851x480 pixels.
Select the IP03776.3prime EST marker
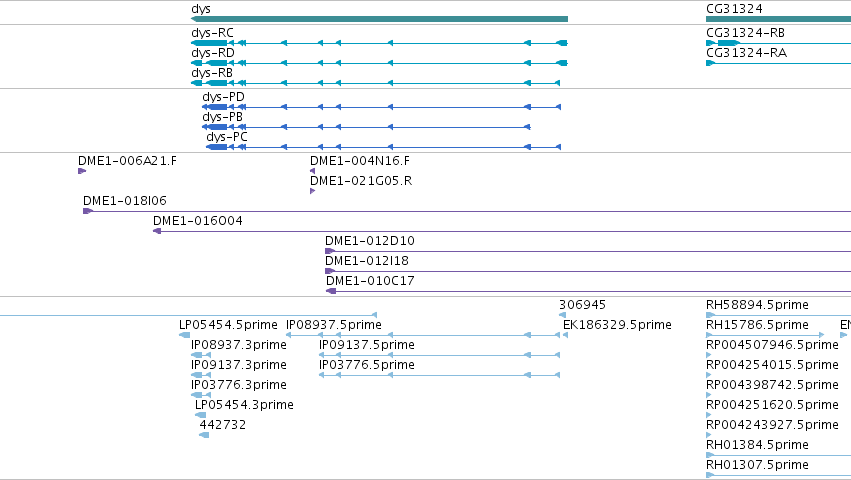tap(201, 395)
